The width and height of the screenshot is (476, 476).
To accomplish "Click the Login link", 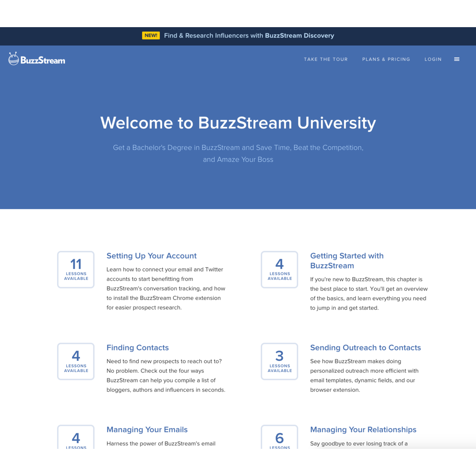I will [x=433, y=59].
